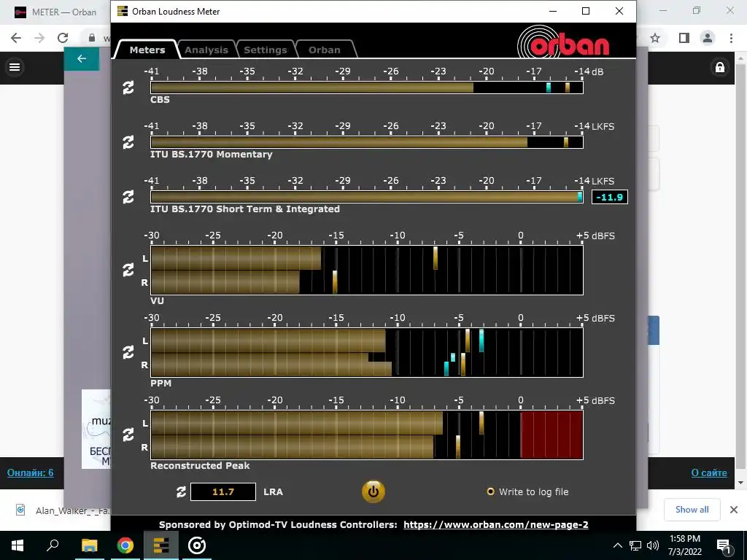
Task: Click the LRA value 11.7 field
Action: 223,492
